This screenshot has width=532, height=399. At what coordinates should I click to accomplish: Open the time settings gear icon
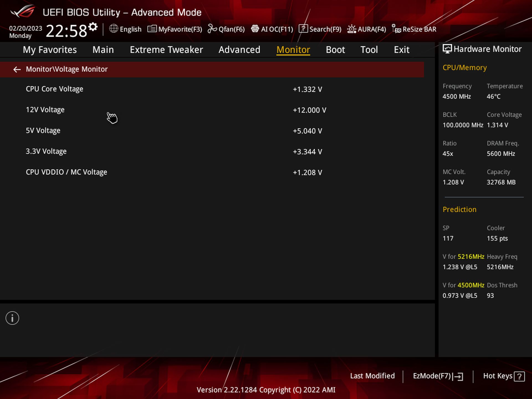[93, 27]
